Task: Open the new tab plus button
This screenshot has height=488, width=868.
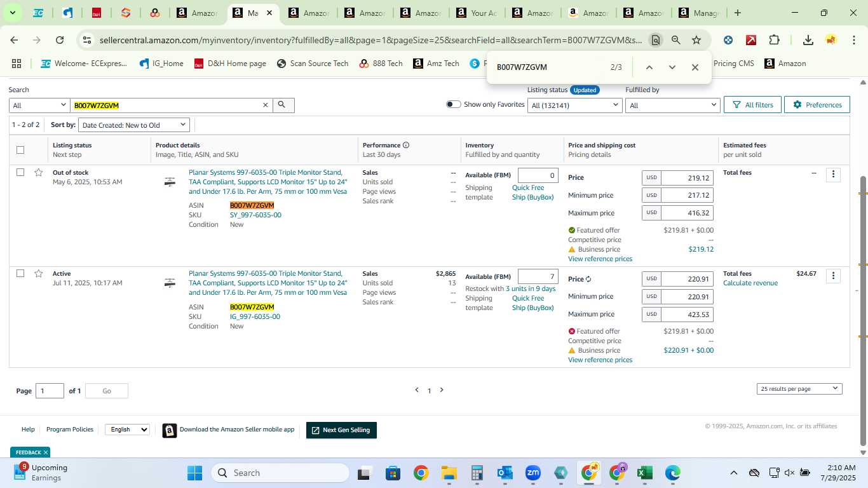Action: coord(737,13)
